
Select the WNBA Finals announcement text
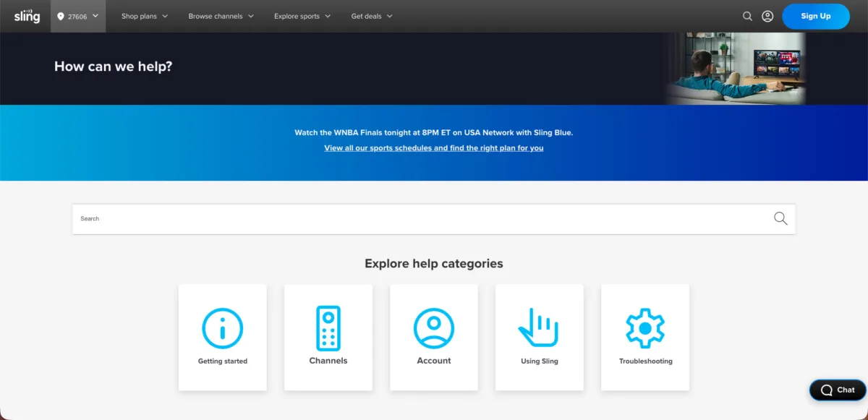click(x=434, y=133)
